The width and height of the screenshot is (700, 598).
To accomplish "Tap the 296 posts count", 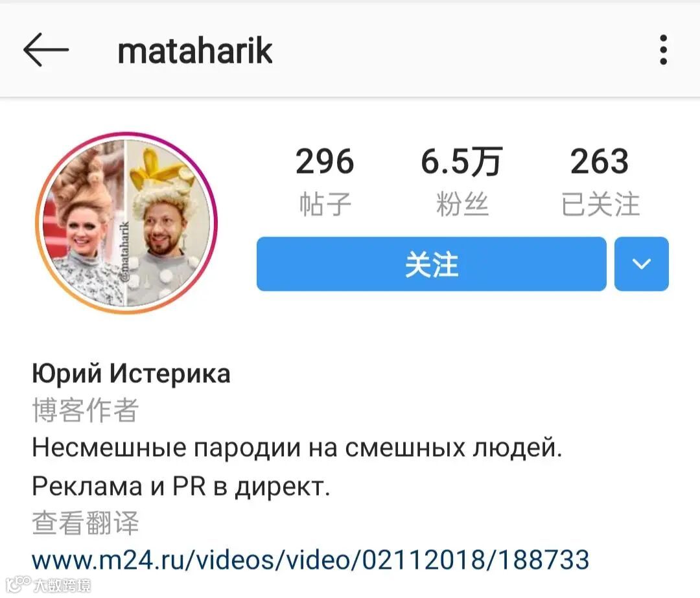I will 325,161.
